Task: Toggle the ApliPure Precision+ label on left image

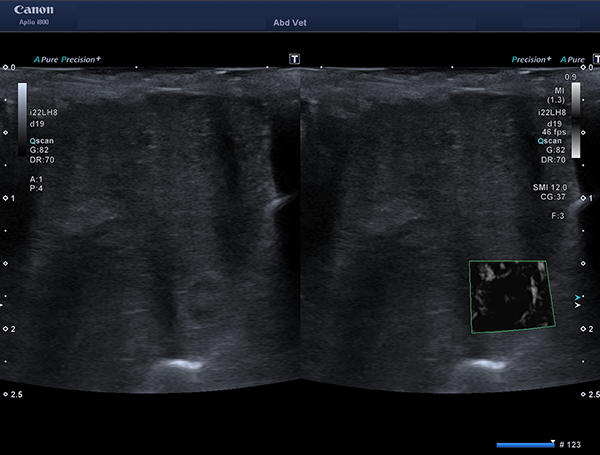Action: point(67,59)
